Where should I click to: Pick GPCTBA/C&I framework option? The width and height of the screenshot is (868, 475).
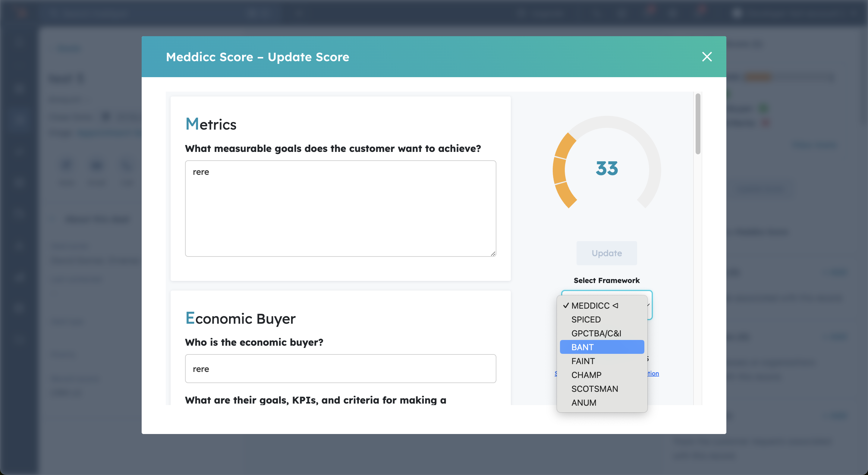[x=602, y=333]
